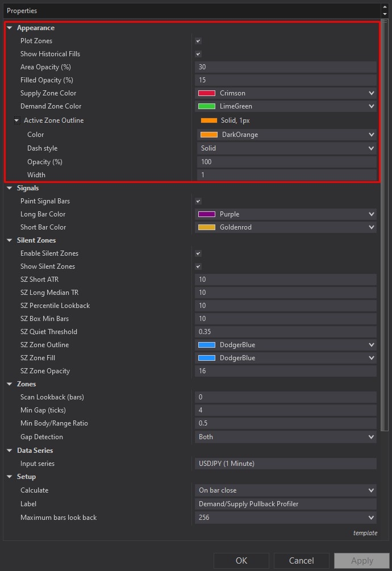Click the template link
Screen dimensions: 392x571
point(365,533)
